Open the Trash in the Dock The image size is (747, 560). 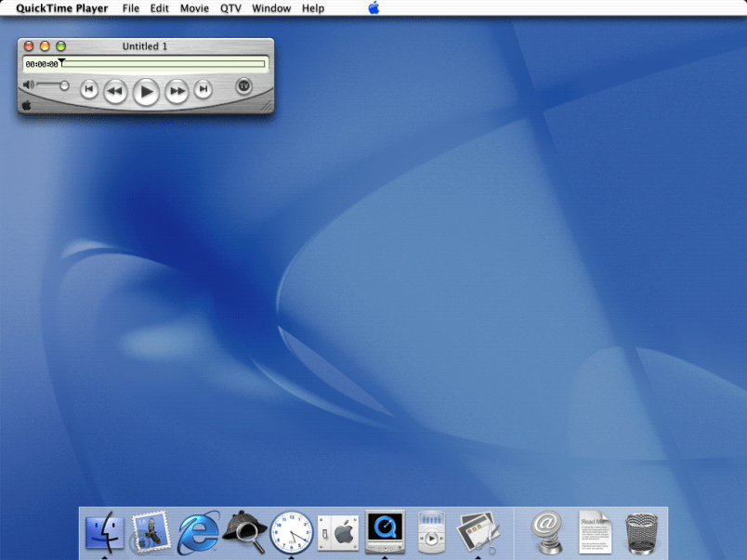pyautogui.click(x=642, y=532)
